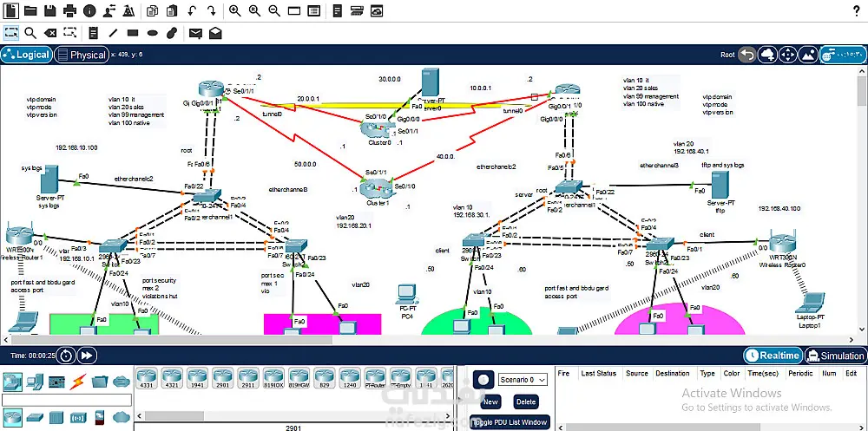Screen dimensions: 868x431
Task: Select the lightning bolt Connections category
Action: (79, 382)
